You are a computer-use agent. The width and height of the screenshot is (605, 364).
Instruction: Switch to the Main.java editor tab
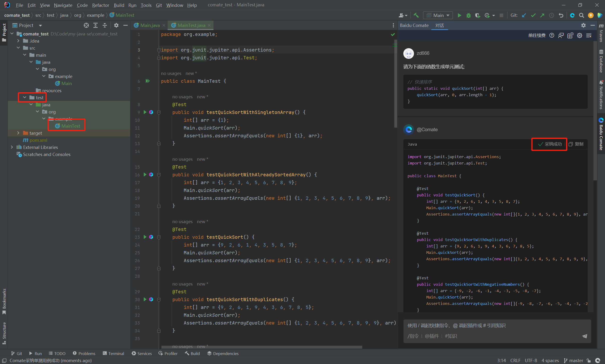[x=150, y=25]
